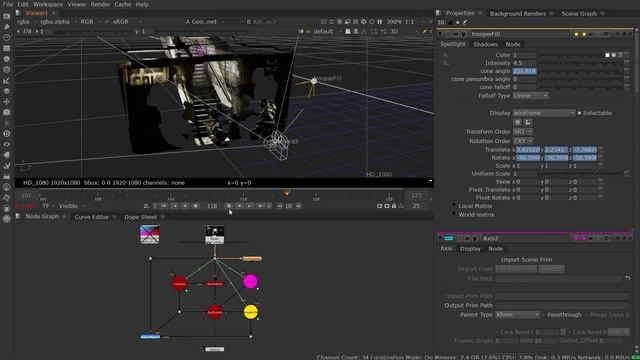Adjust the Uniform Scale slider
Screen dimensions: 640x360
[580, 174]
